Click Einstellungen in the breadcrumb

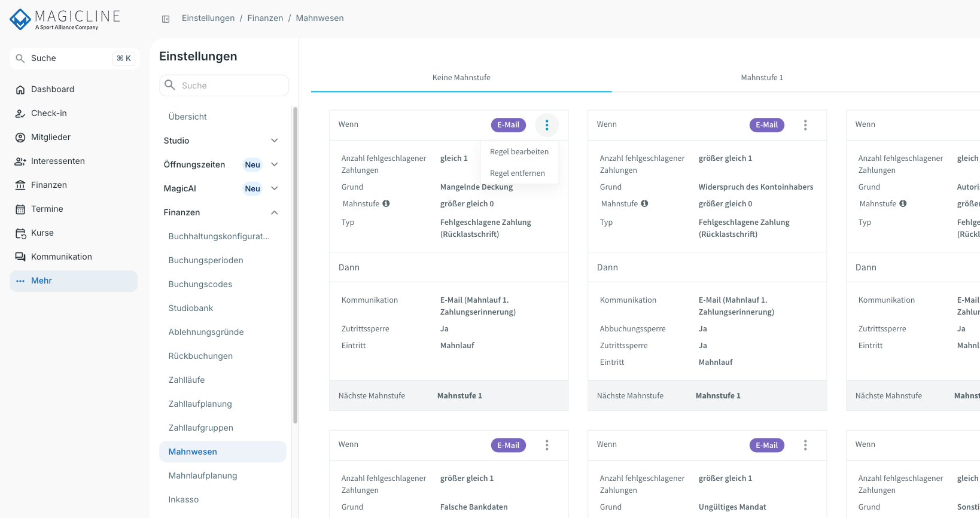tap(208, 18)
